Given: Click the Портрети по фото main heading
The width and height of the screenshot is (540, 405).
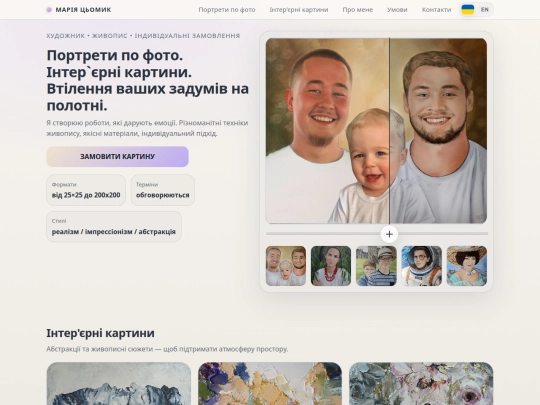Looking at the screenshot, I should (x=148, y=80).
